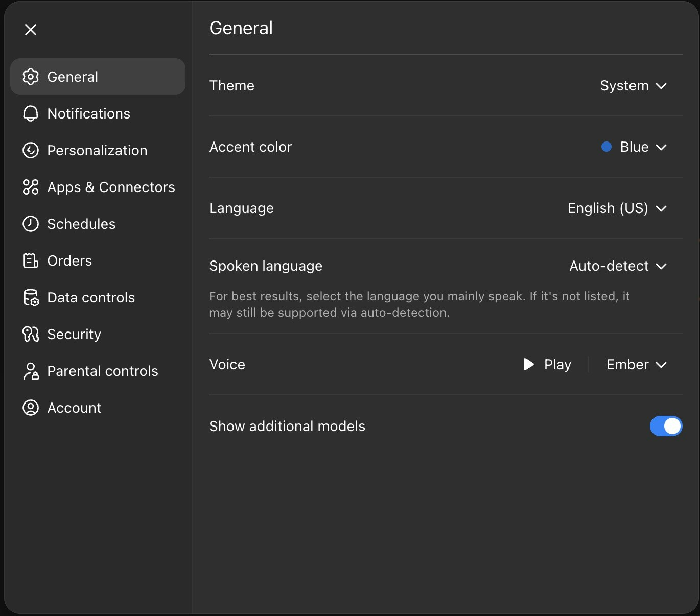Open Security using its keys icon
This screenshot has width=700, height=616.
tap(30, 334)
